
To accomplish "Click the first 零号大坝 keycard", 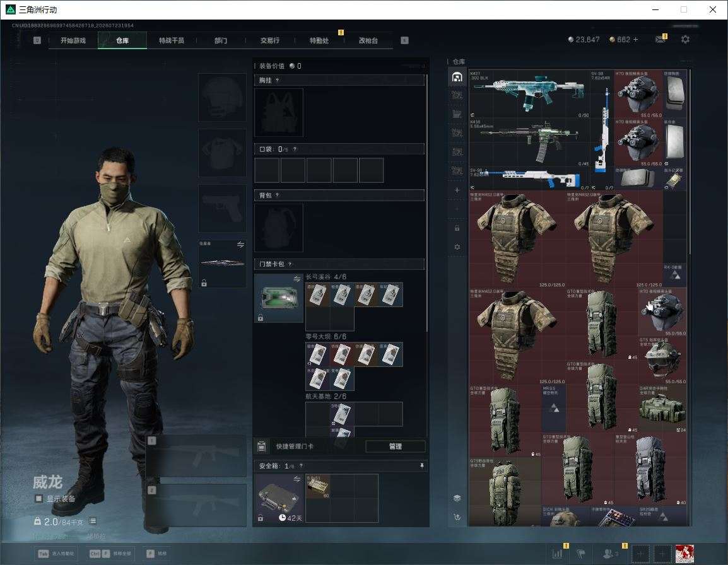I will click(x=317, y=354).
